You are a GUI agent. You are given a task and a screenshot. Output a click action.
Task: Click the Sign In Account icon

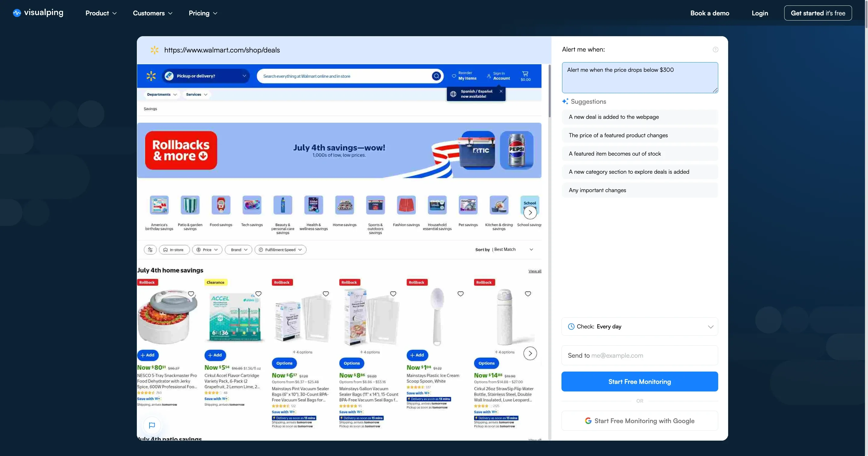pyautogui.click(x=489, y=76)
